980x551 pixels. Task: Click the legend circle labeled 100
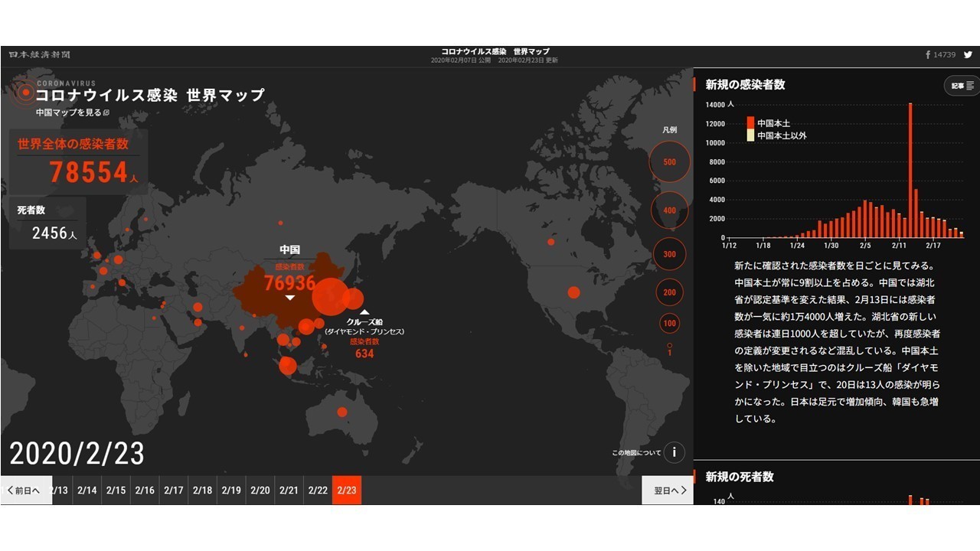click(x=670, y=324)
